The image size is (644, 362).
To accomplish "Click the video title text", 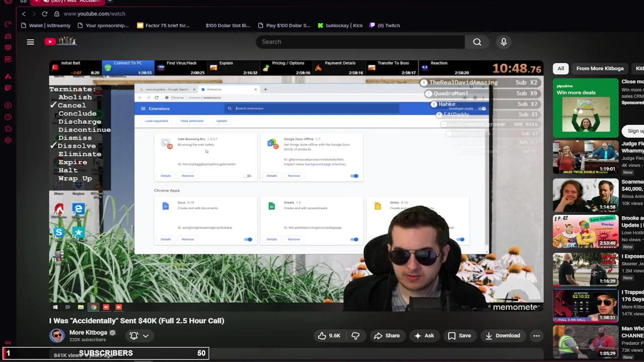I will 137,321.
